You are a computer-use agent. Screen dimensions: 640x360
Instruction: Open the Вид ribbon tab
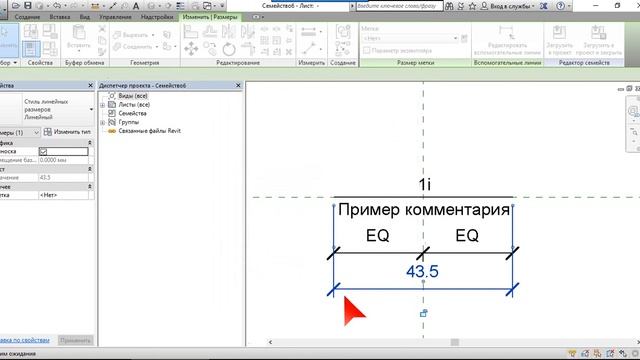[x=85, y=17]
